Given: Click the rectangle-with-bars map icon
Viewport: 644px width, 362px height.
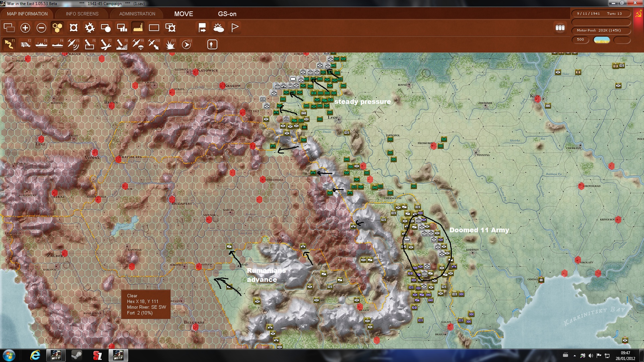Looking at the screenshot, I should 122,27.
